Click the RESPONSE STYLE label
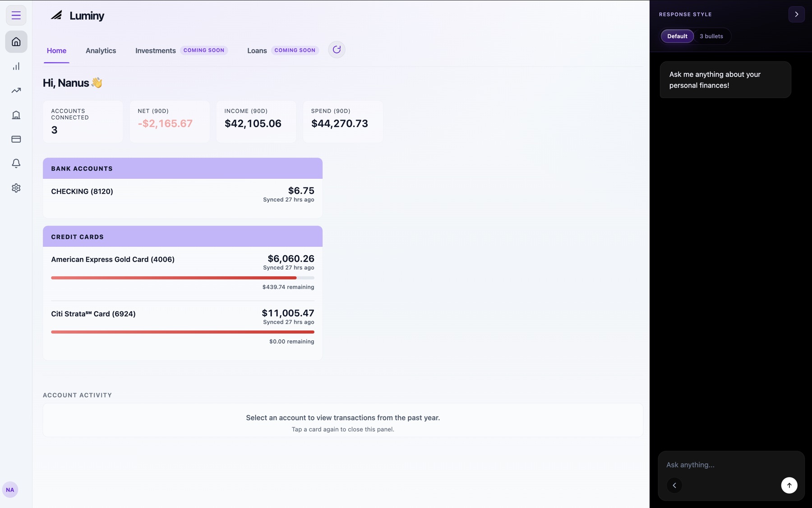Viewport: 812px width, 508px height. pyautogui.click(x=685, y=14)
